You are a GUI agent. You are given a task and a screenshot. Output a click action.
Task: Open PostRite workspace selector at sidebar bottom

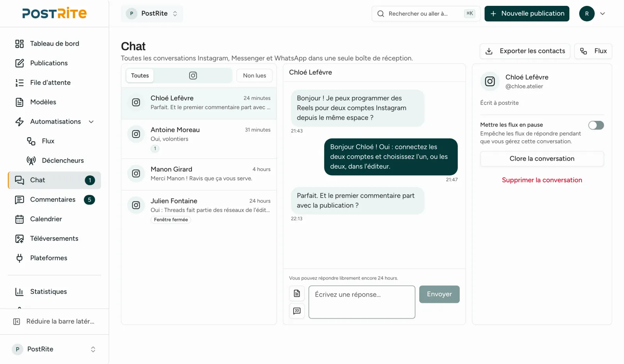click(54, 349)
